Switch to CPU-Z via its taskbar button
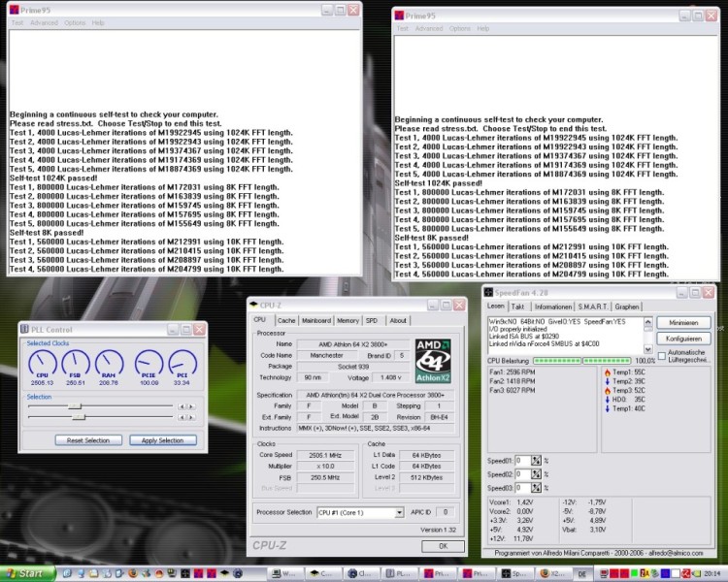Image resolution: width=728 pixels, height=582 pixels. [321, 574]
